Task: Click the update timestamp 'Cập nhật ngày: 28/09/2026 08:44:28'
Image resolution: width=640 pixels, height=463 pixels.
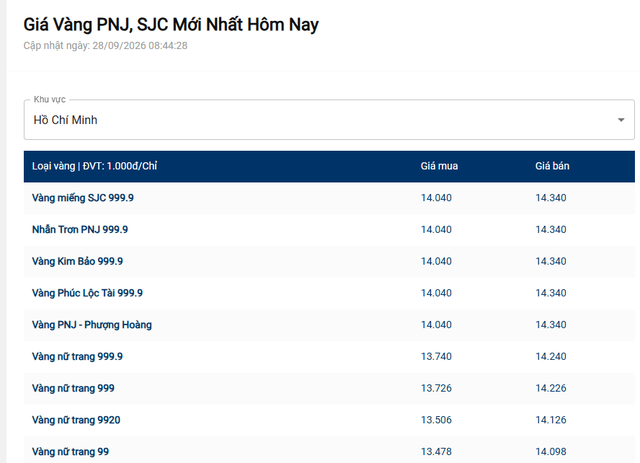Action: pos(105,45)
